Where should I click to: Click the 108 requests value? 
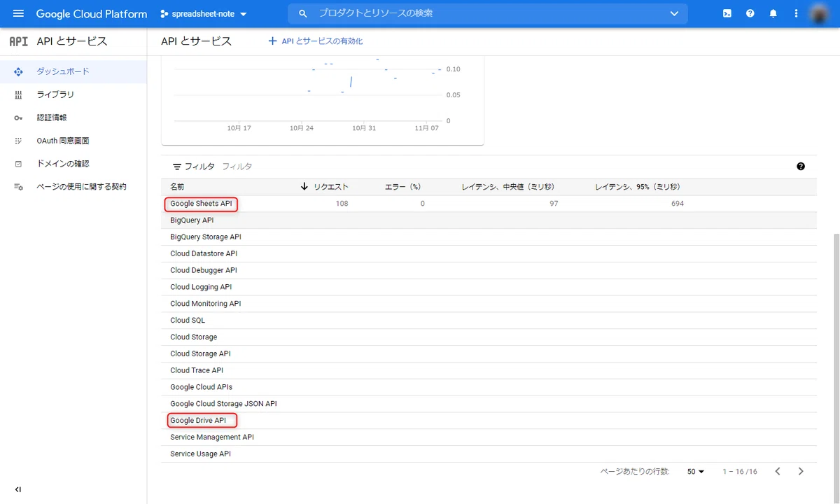pos(342,204)
